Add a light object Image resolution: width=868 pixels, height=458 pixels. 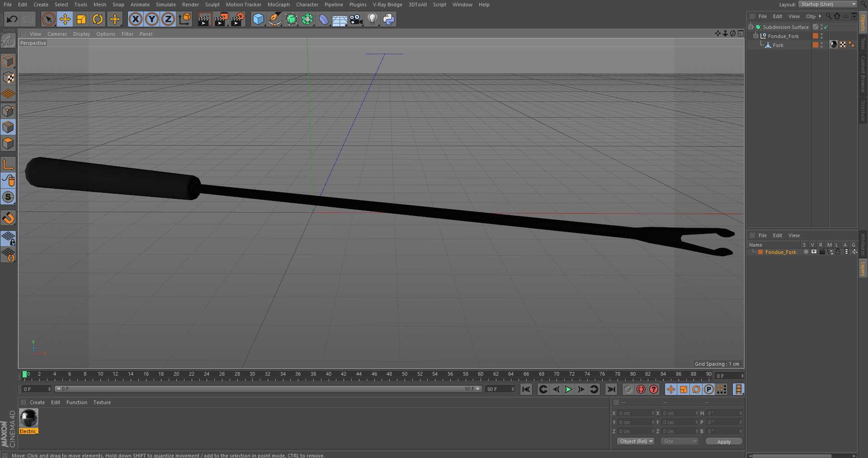(x=373, y=19)
